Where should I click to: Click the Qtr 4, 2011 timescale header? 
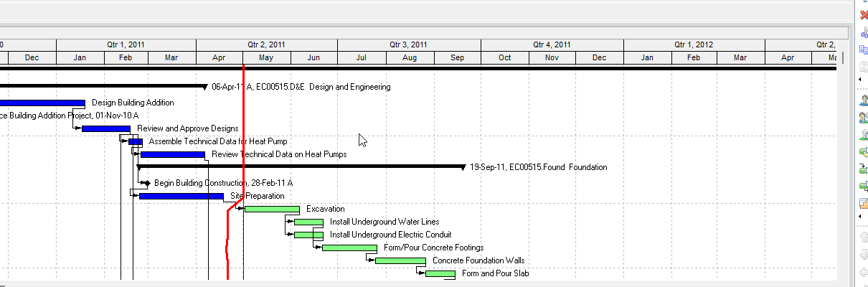click(x=552, y=44)
